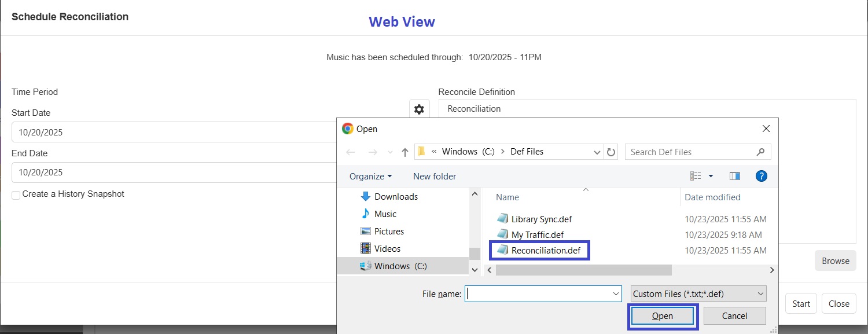Open the breadcrumb chevron next to Def Files
The width and height of the screenshot is (868, 334).
pos(597,152)
